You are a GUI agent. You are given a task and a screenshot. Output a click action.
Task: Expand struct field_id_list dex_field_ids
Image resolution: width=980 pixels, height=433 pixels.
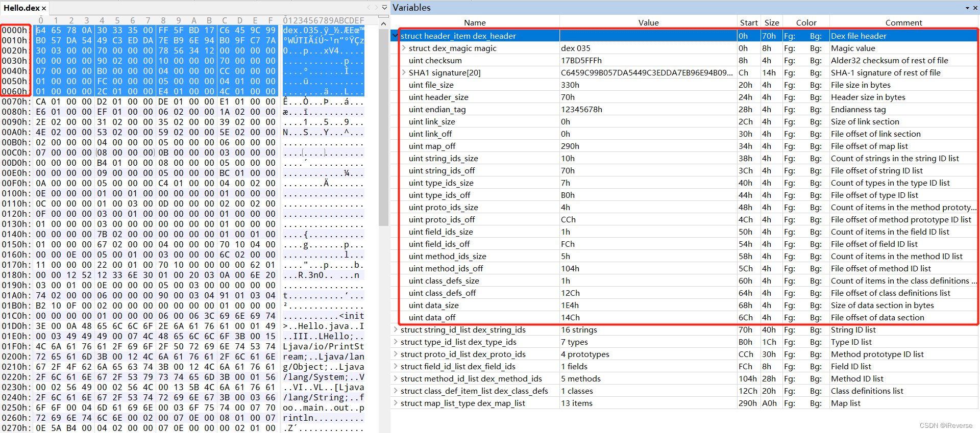pyautogui.click(x=396, y=366)
